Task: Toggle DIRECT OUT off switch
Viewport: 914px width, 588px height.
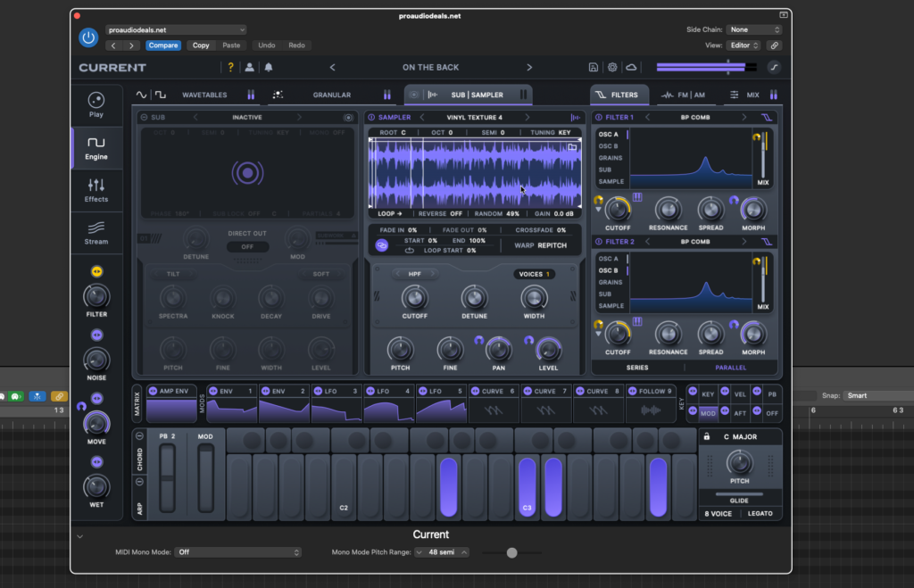Action: (247, 246)
